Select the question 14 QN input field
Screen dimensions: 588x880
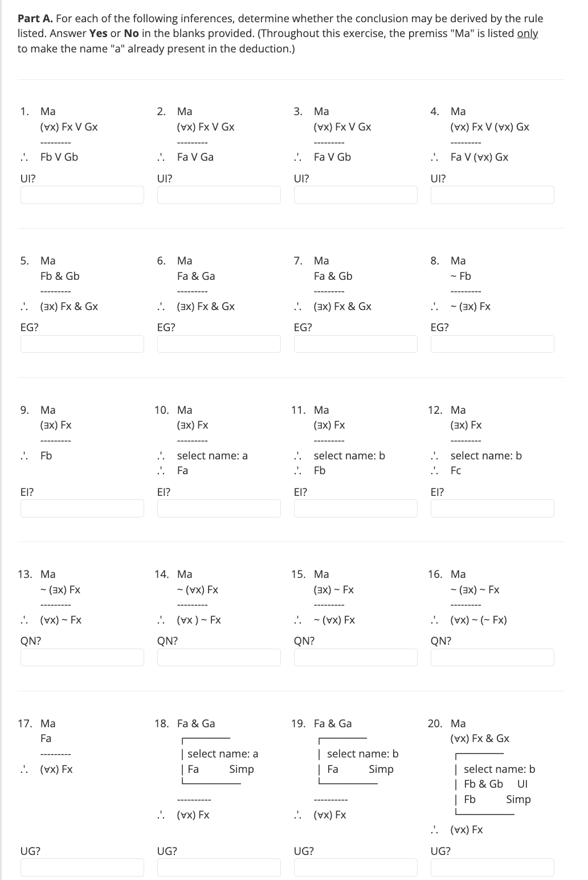219,657
